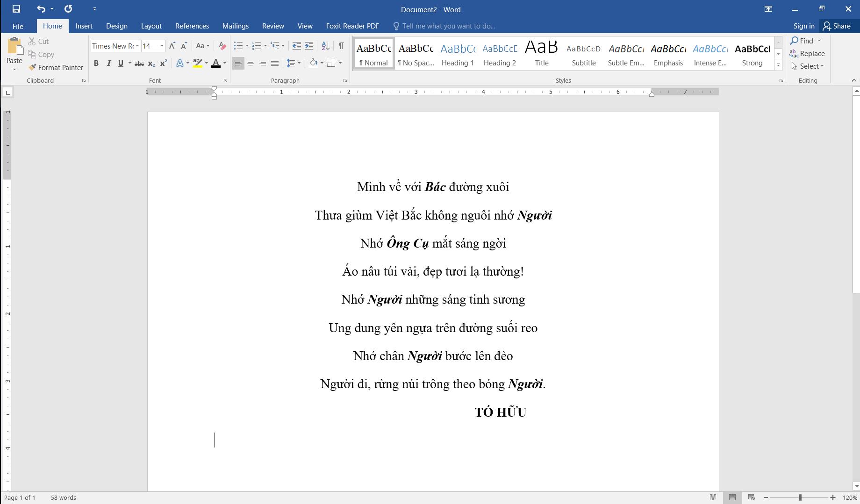Viewport: 860px width, 504px height.
Task: Apply text effects and typography
Action: (180, 63)
